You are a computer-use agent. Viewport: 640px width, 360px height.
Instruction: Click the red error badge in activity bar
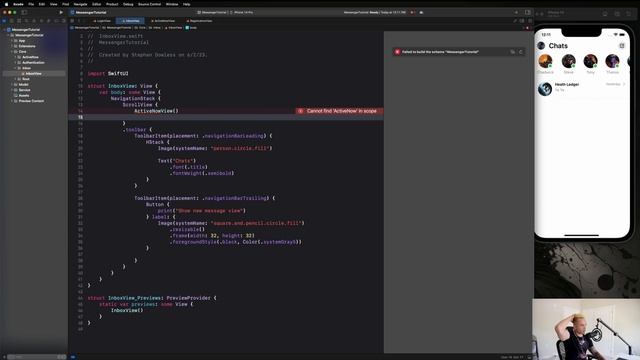click(411, 12)
